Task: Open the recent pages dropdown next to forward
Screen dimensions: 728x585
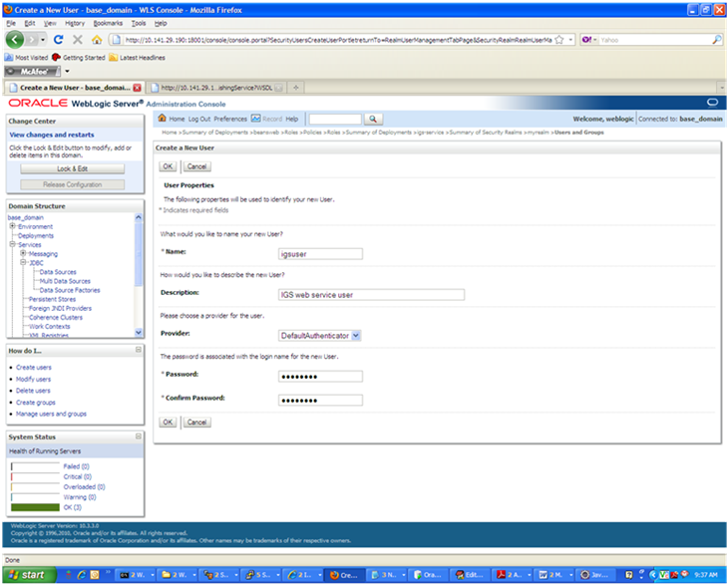Action: (x=43, y=40)
